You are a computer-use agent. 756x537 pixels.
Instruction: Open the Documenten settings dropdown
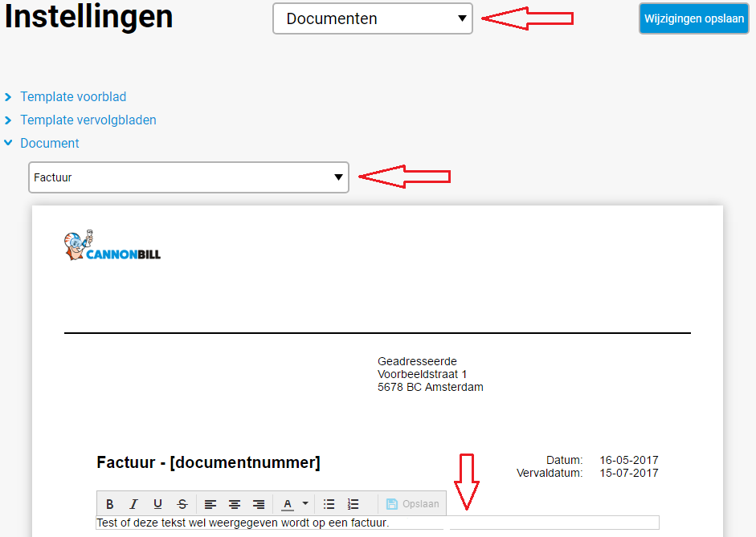[x=372, y=18]
